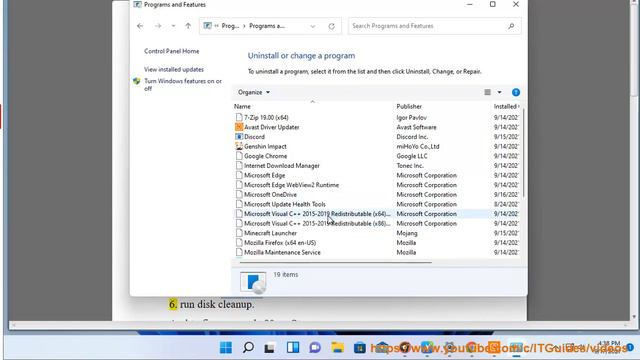Select Microsoft Edge entry
This screenshot has width=640, height=360.
(264, 175)
